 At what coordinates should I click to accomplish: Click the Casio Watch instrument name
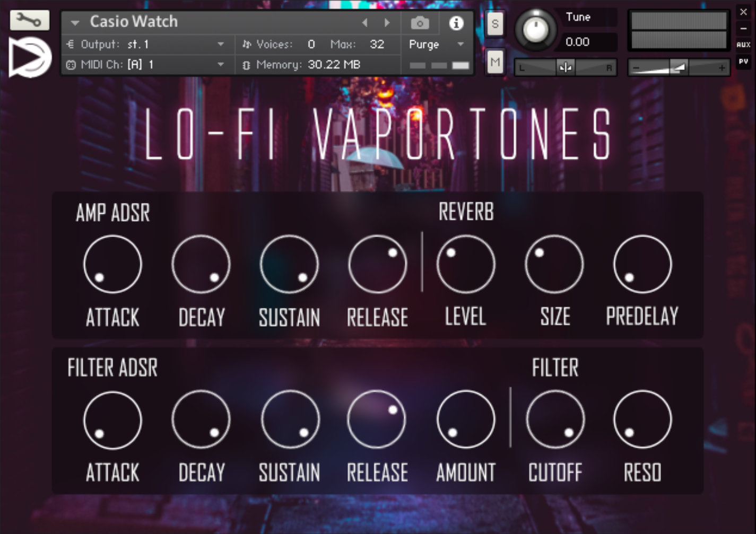(x=134, y=22)
